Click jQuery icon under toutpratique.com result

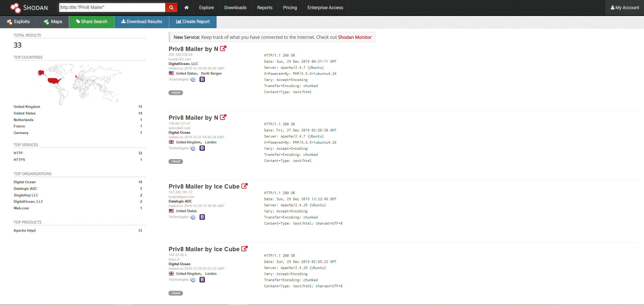(193, 217)
